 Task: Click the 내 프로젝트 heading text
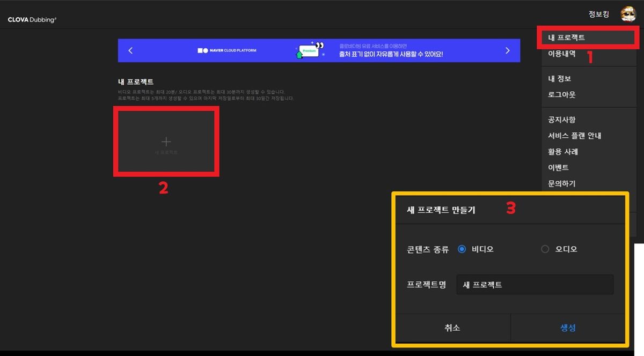136,81
